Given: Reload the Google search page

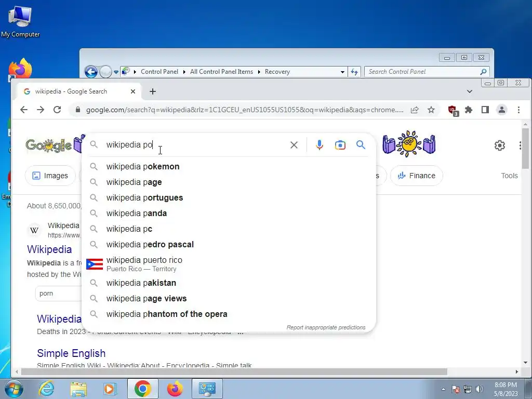Looking at the screenshot, I should [x=57, y=110].
